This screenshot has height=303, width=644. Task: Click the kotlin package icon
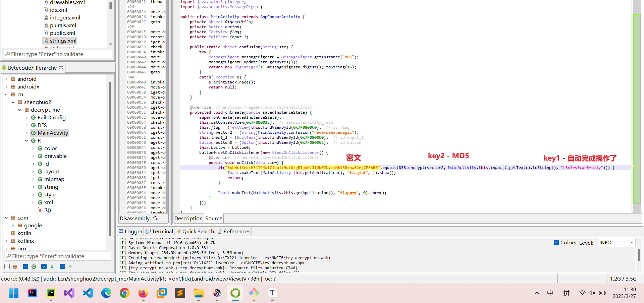tap(13, 233)
